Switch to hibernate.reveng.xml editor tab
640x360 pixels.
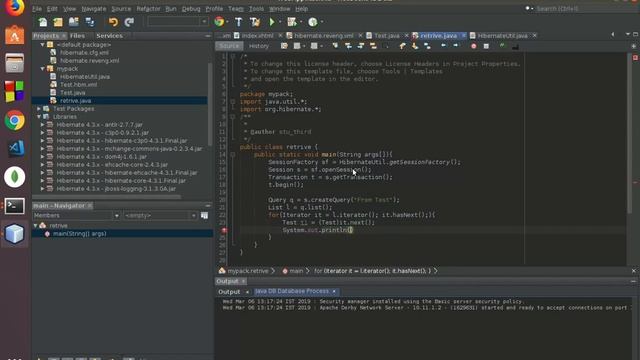(324, 36)
